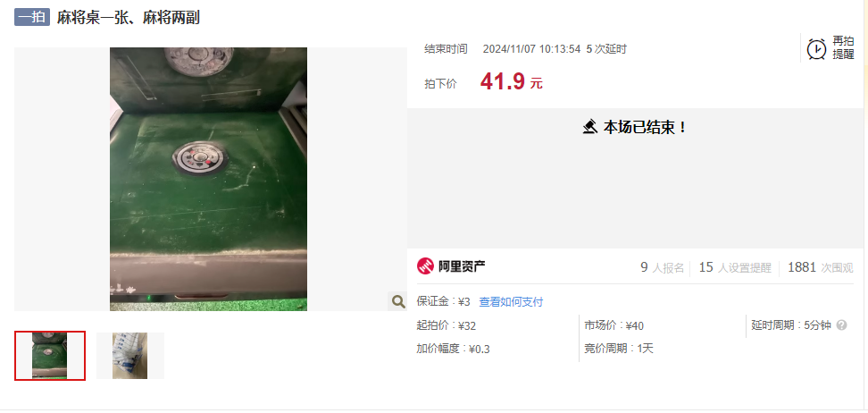Select the first mahjong table thumbnail
The height and width of the screenshot is (413, 868).
pyautogui.click(x=50, y=356)
